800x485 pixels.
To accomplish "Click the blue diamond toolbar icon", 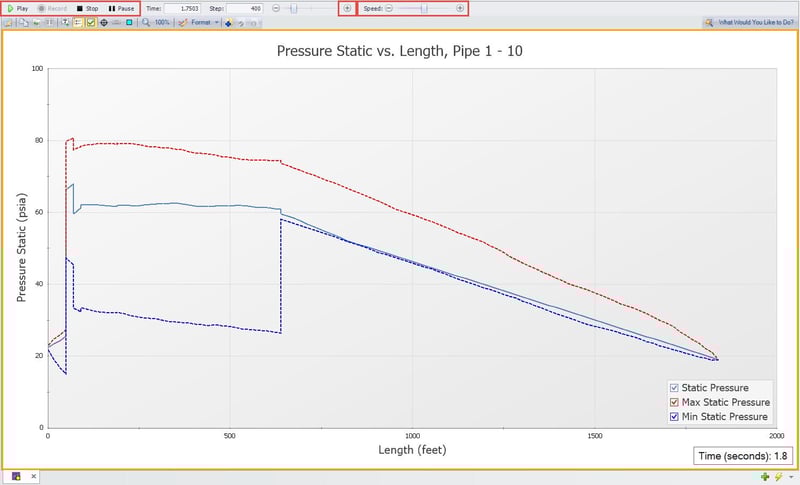I will pyautogui.click(x=228, y=22).
